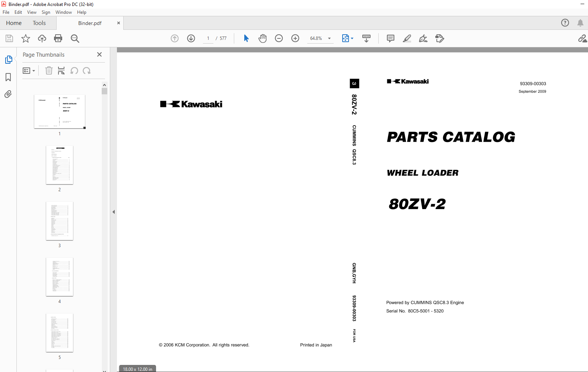Image resolution: width=588 pixels, height=372 pixels.
Task: Select the Binder.pdf document tab
Action: 90,23
